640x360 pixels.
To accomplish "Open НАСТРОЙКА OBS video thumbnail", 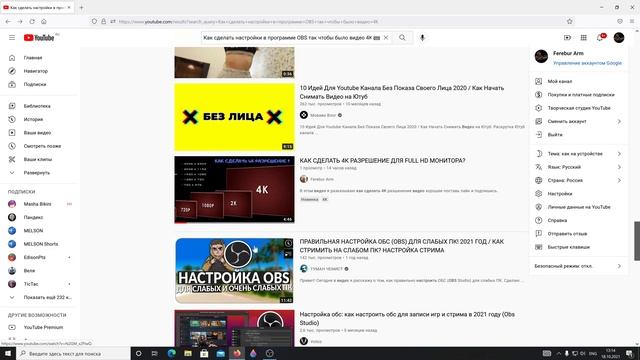I will [x=234, y=271].
